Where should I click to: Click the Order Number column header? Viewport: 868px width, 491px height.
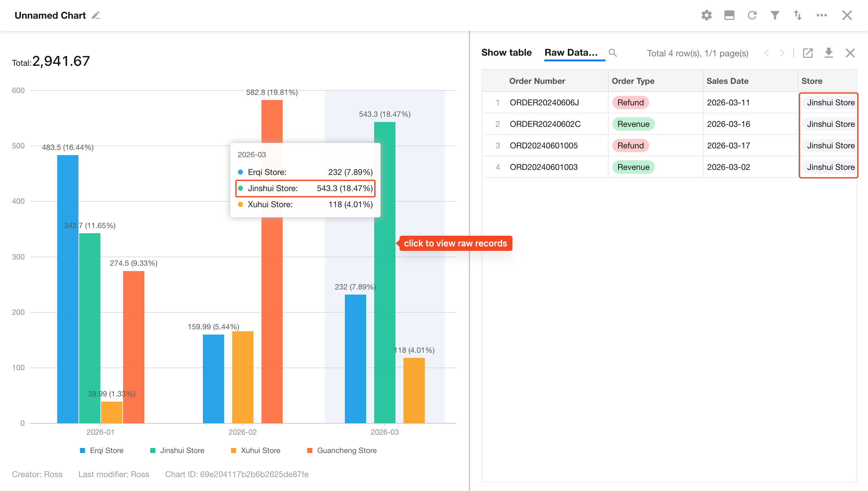click(537, 81)
